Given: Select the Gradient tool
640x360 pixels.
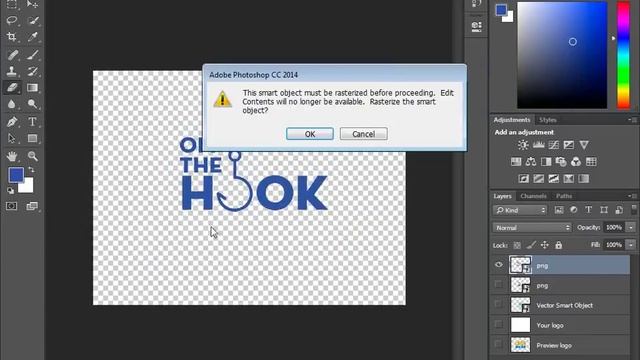Looking at the screenshot, I should 33,87.
